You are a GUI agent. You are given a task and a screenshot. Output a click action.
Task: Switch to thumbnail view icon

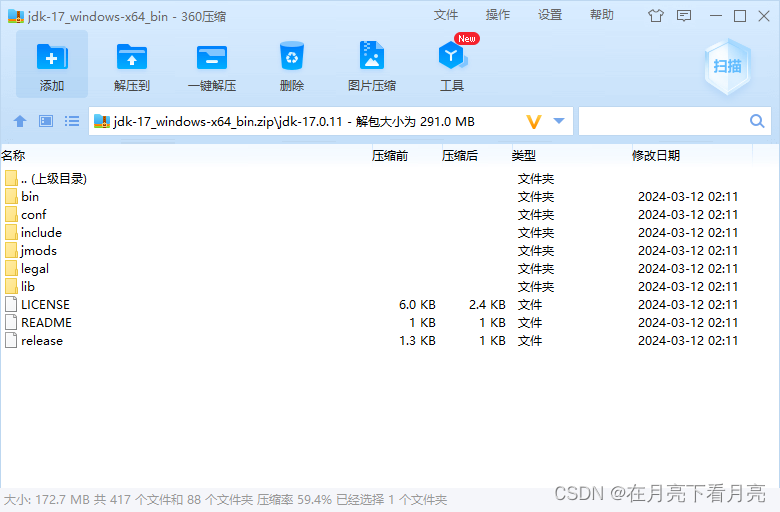pyautogui.click(x=46, y=121)
